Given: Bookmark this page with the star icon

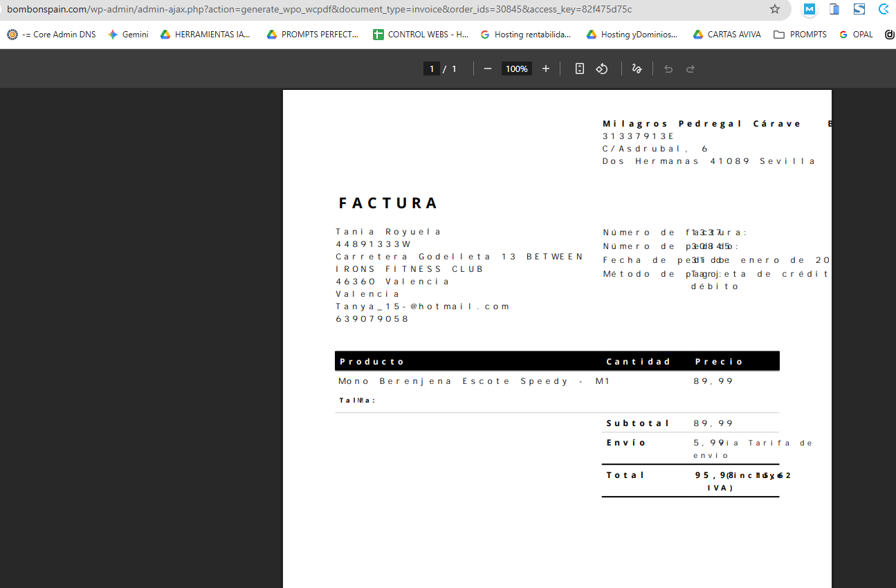Looking at the screenshot, I should tap(775, 9).
